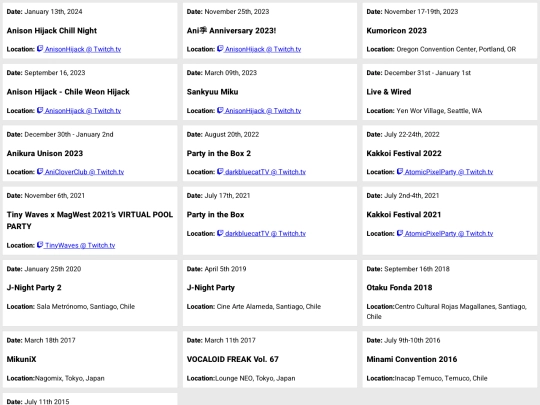Click the Yen Wor Village, Seattle location text
This screenshot has width=540, height=405.
[439, 111]
